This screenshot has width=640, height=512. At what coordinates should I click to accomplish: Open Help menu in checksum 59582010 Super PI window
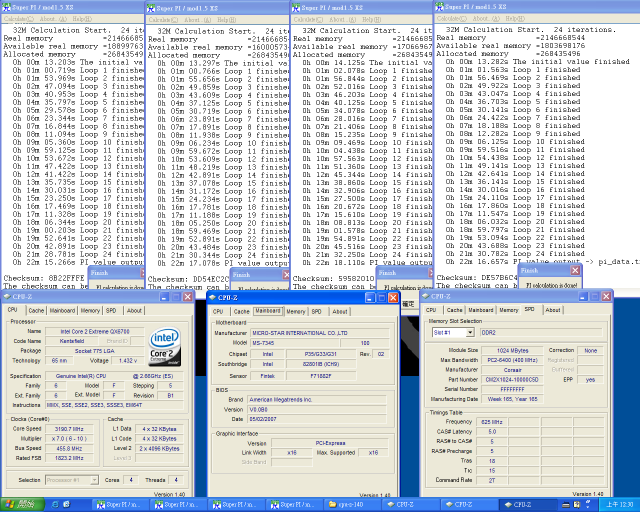[369, 19]
